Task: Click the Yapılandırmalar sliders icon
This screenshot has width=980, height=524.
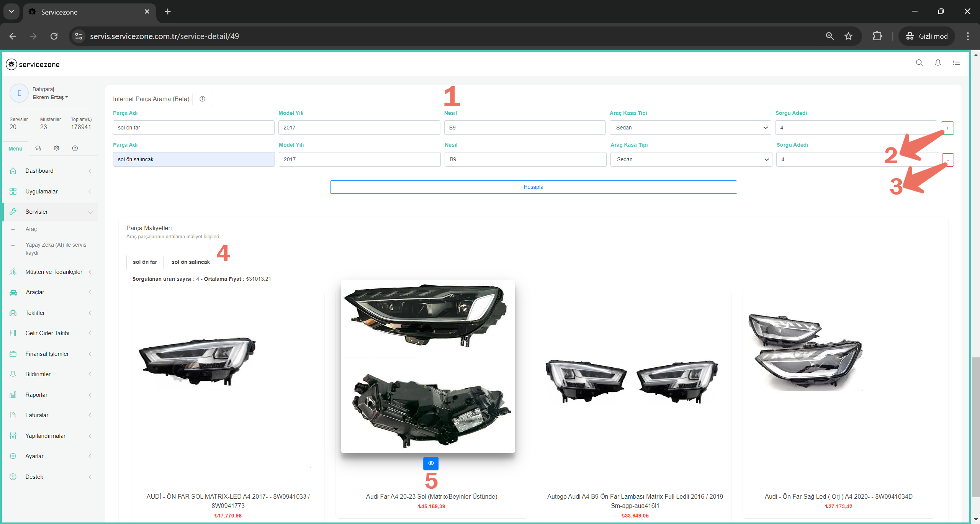Action: 13,436
